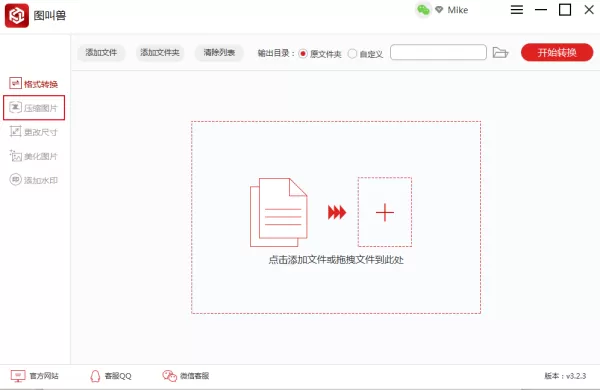Minimize the 图叫兽 window
Viewport: 600px width, 390px height.
(541, 10)
